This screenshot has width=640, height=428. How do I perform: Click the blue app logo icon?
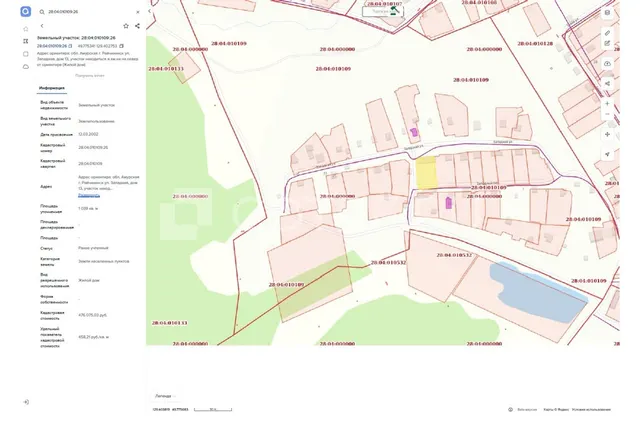pos(25,11)
